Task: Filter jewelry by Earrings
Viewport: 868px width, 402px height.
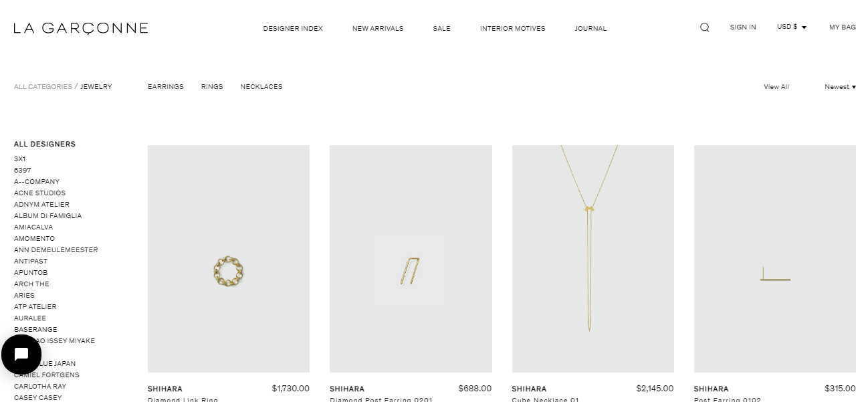Action: pos(165,87)
